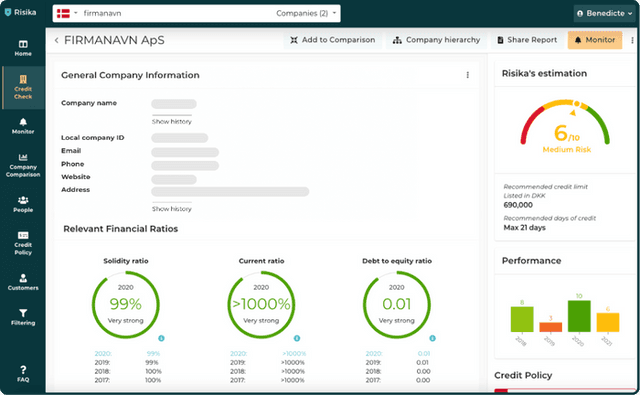Click Current ratio info icon

pos(297,338)
